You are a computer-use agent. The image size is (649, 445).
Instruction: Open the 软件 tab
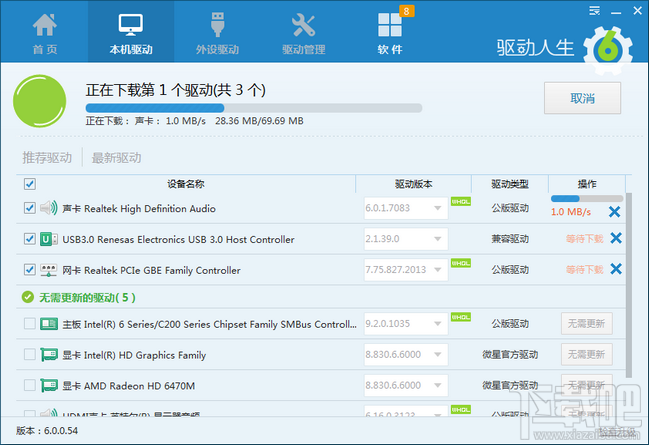click(x=389, y=33)
